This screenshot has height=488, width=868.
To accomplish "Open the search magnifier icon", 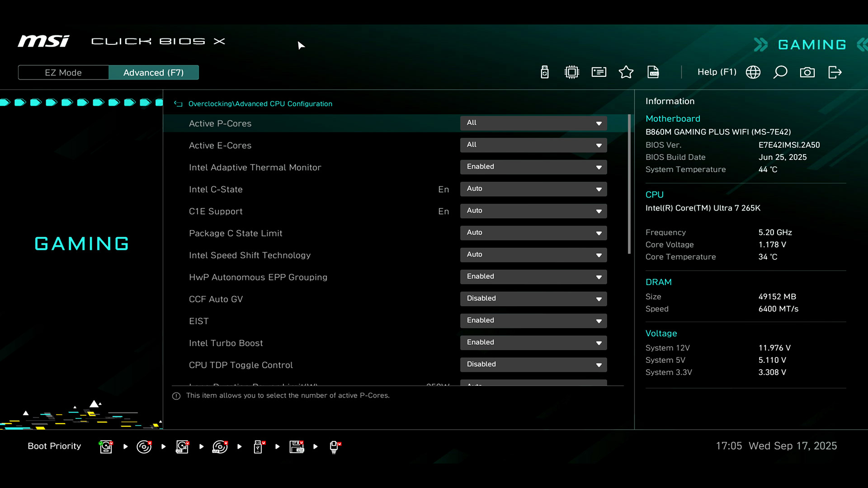I will click(780, 72).
